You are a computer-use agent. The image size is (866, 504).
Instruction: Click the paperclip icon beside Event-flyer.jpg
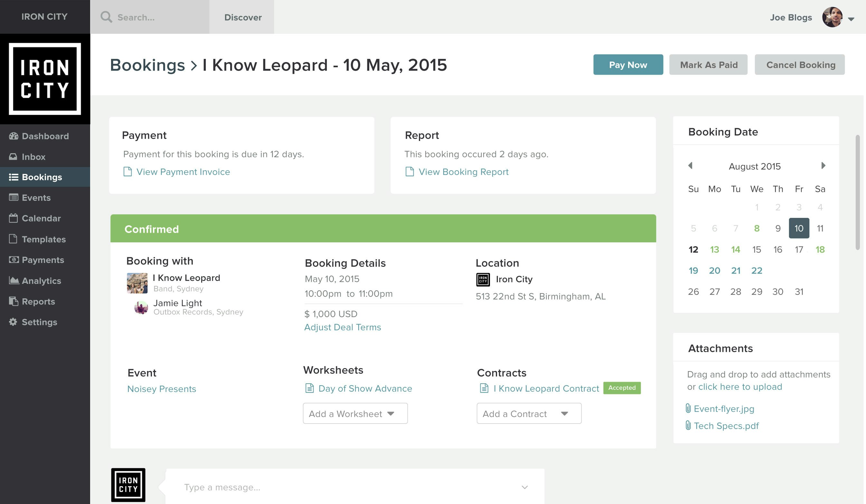coord(688,408)
